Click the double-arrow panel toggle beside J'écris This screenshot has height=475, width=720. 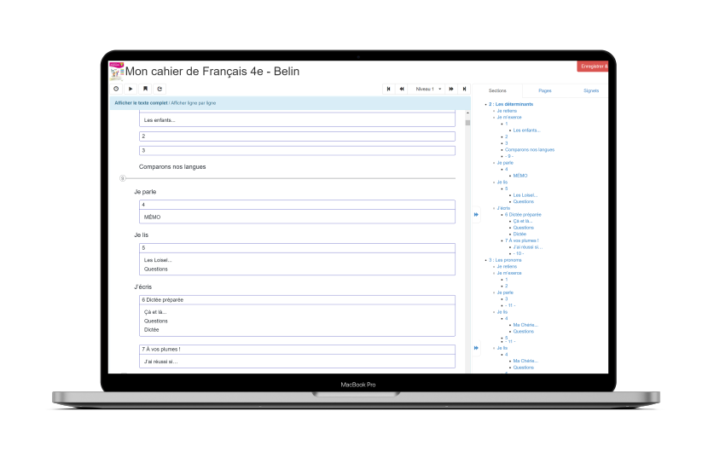click(x=476, y=215)
